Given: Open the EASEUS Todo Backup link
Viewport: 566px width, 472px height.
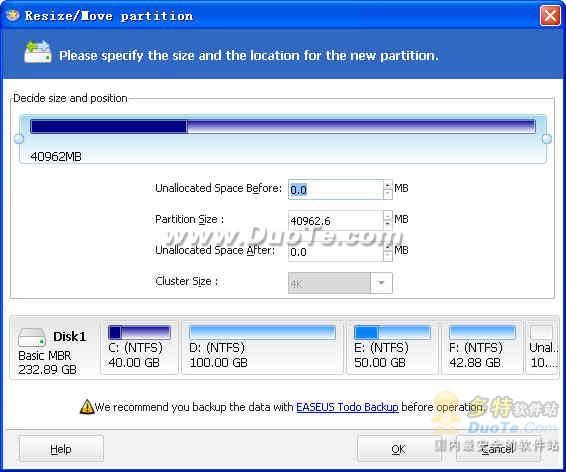Looking at the screenshot, I should 347,407.
